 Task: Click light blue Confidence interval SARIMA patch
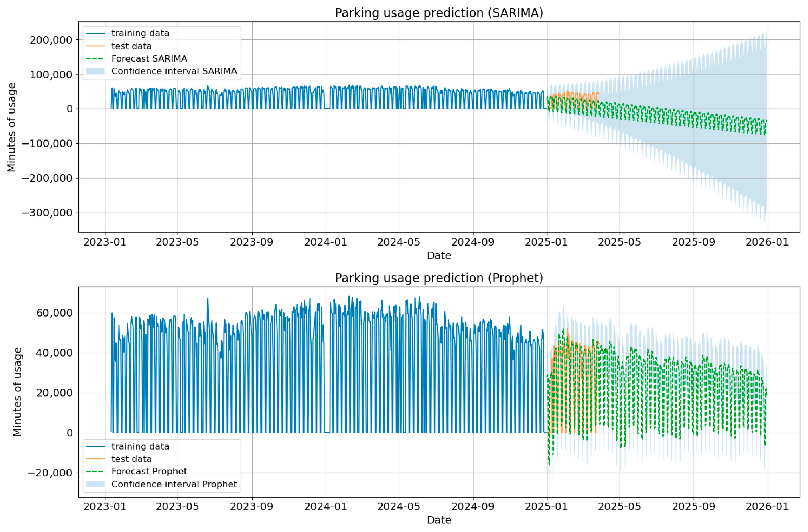[x=95, y=71]
